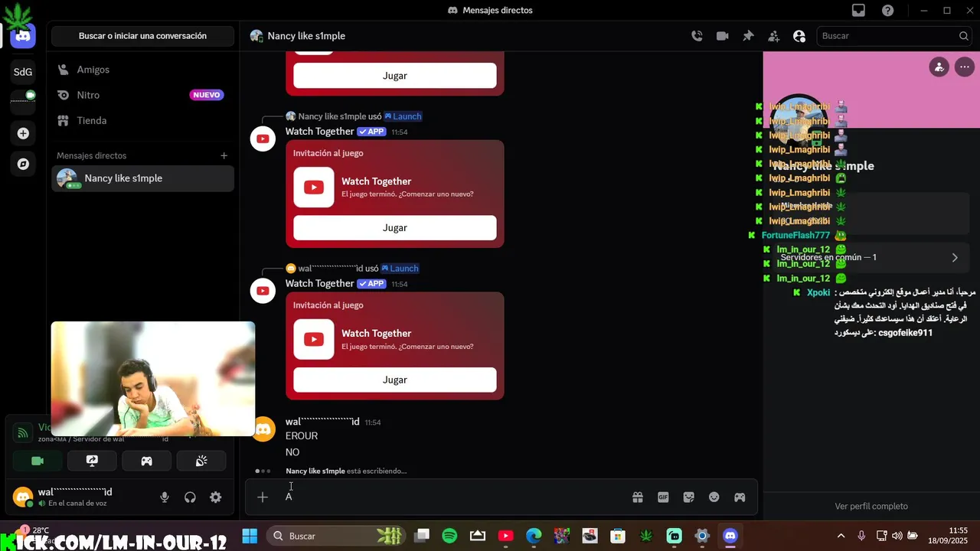The width and height of the screenshot is (980, 551).
Task: Open profile panel friend options icon
Action: click(939, 67)
